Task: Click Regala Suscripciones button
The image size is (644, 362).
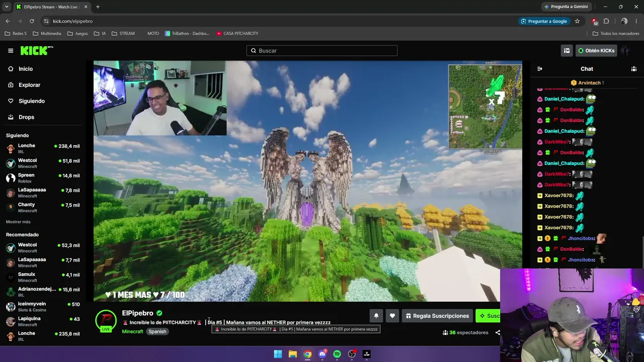Action: point(437,316)
